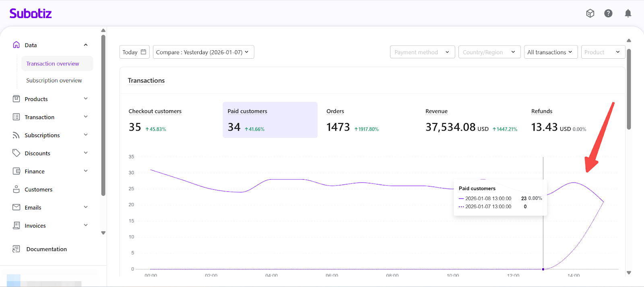Click the Emails envelope icon

point(16,207)
